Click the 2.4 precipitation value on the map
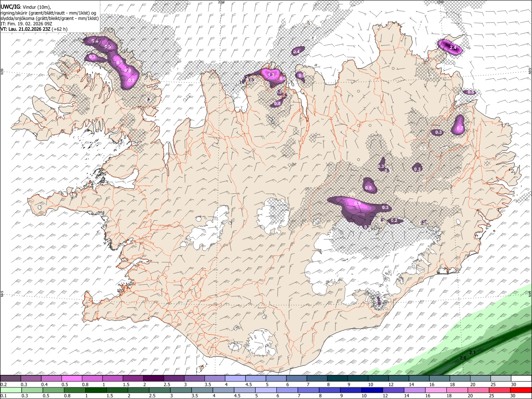This screenshot has height=399, width=532. (453, 48)
